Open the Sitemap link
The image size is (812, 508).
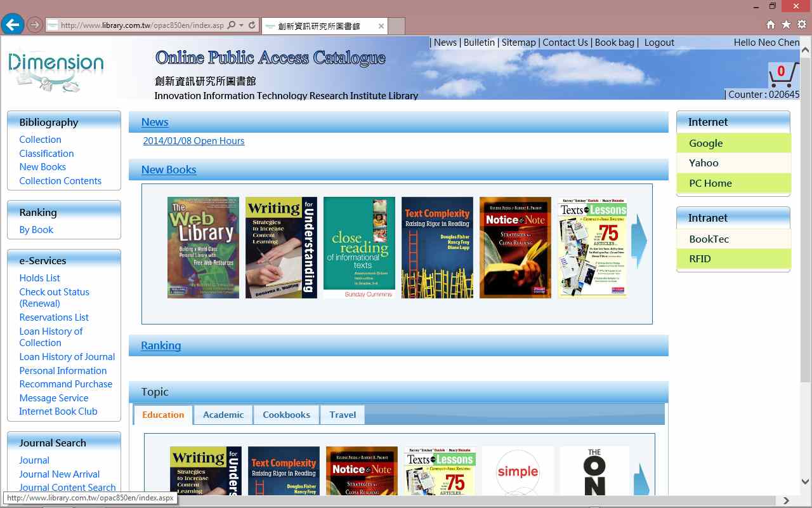(519, 43)
